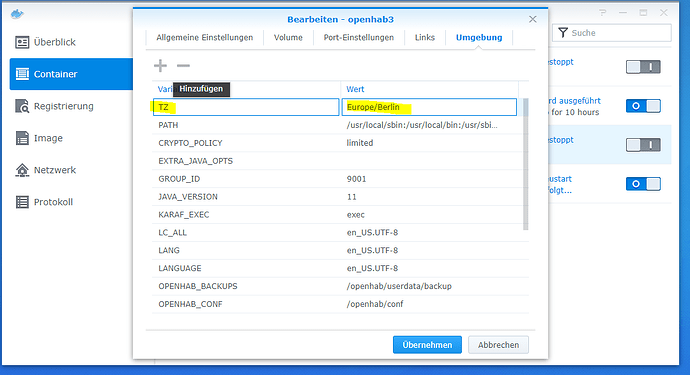Toggle the running for 10 hours switch

pos(643,106)
